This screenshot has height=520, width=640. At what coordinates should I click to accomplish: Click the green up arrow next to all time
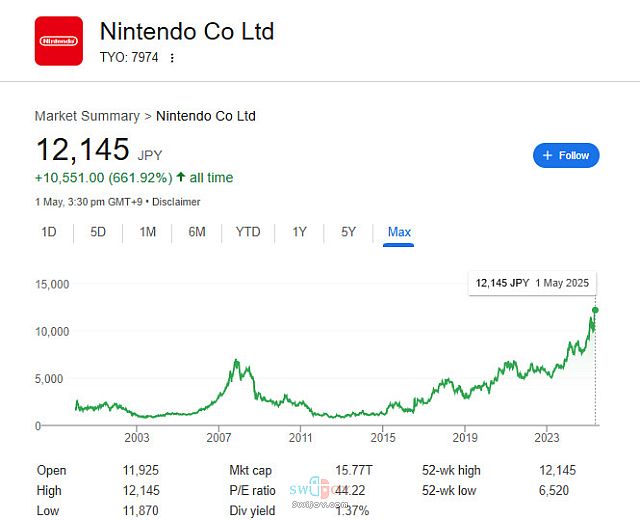point(181,177)
